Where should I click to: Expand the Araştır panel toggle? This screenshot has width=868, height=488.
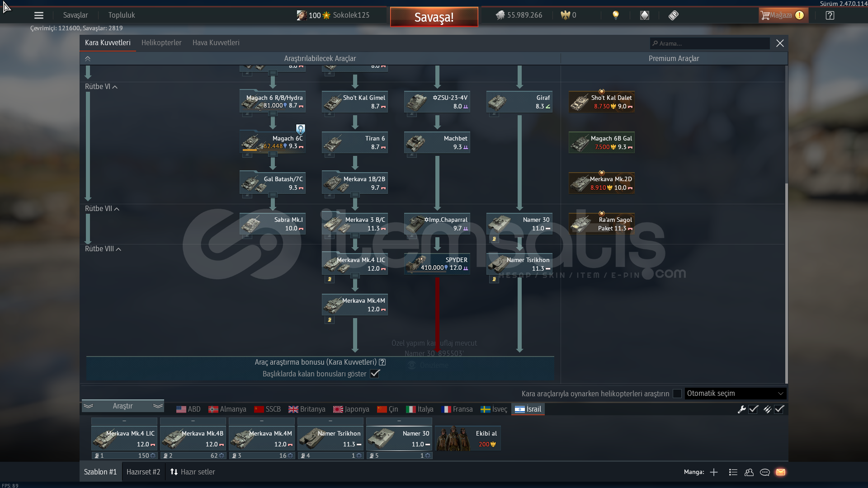pyautogui.click(x=123, y=406)
